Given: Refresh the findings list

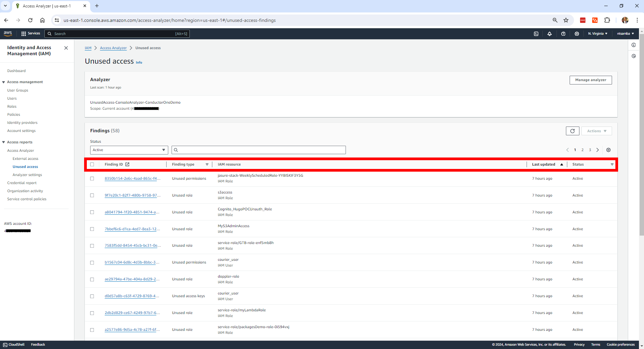Looking at the screenshot, I should click(572, 131).
